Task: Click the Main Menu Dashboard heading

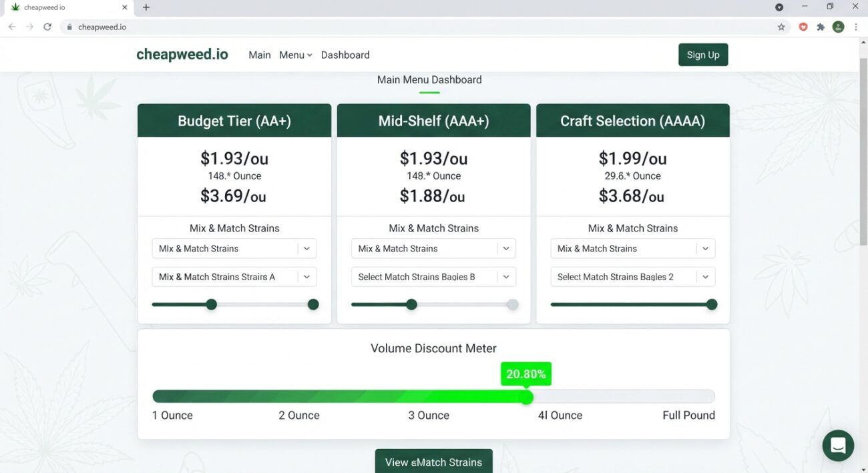Action: tap(429, 79)
